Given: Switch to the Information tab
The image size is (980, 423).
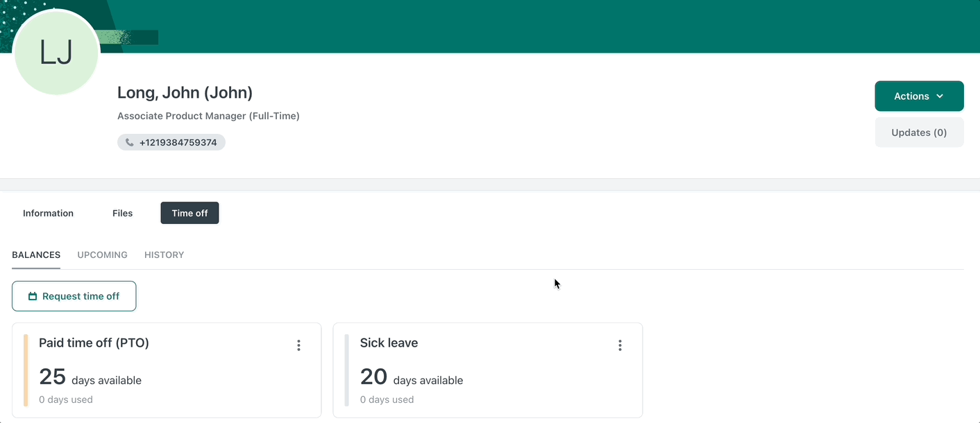Looking at the screenshot, I should tap(48, 214).
